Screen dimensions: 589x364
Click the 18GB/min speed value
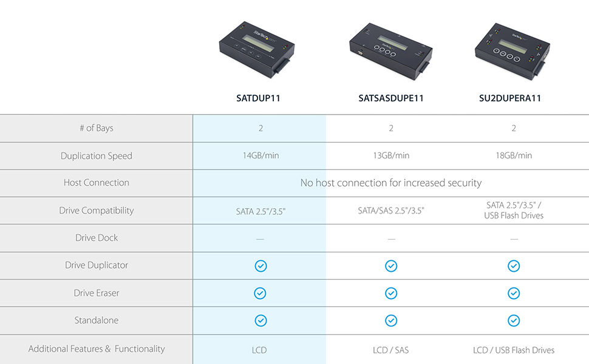pyautogui.click(x=514, y=156)
